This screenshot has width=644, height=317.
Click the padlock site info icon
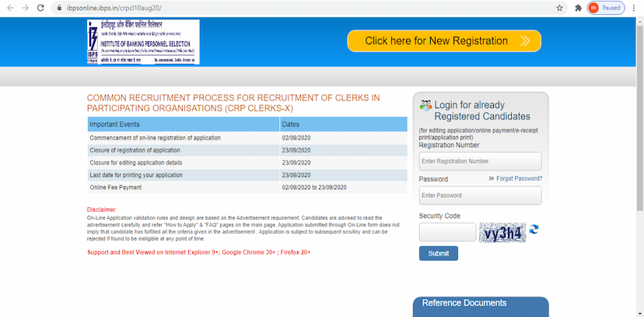click(x=60, y=8)
